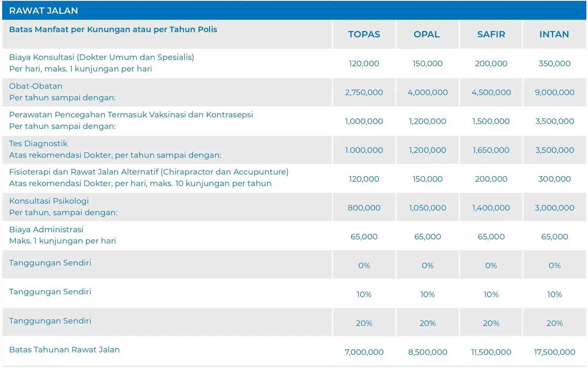Screen dimensions: 588x368
Task: Click the Konsultasi Psikologi OPAL value 1,050,000
Action: coord(427,208)
